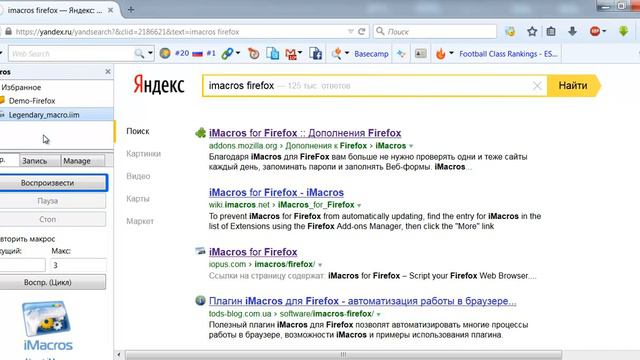Expand the highlighter icon dropdown arrow
Image resolution: width=640 pixels, height=360 pixels.
coord(347,53)
